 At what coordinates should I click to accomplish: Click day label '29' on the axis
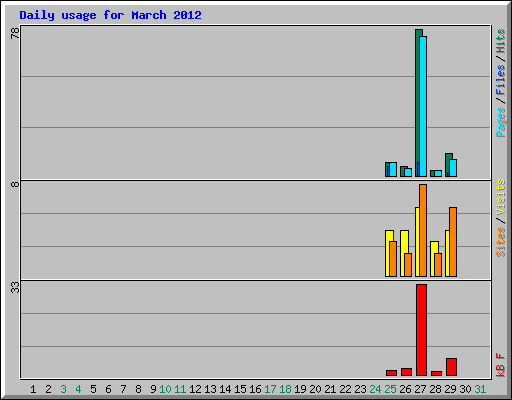coord(450,389)
